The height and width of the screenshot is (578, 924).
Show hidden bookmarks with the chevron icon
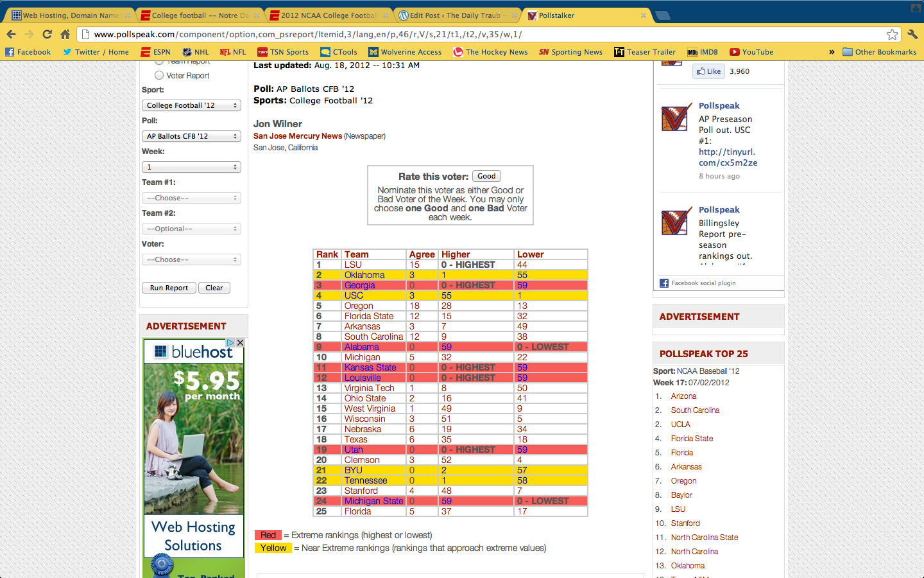[832, 52]
